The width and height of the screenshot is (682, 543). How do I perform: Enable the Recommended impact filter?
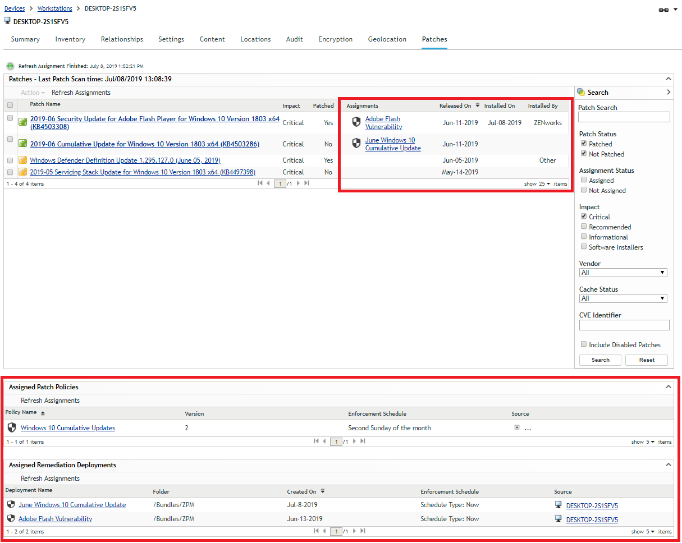pos(584,226)
